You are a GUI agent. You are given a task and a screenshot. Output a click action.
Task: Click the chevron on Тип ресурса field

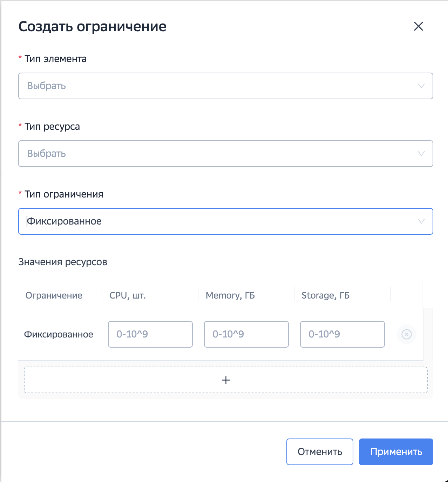click(420, 154)
